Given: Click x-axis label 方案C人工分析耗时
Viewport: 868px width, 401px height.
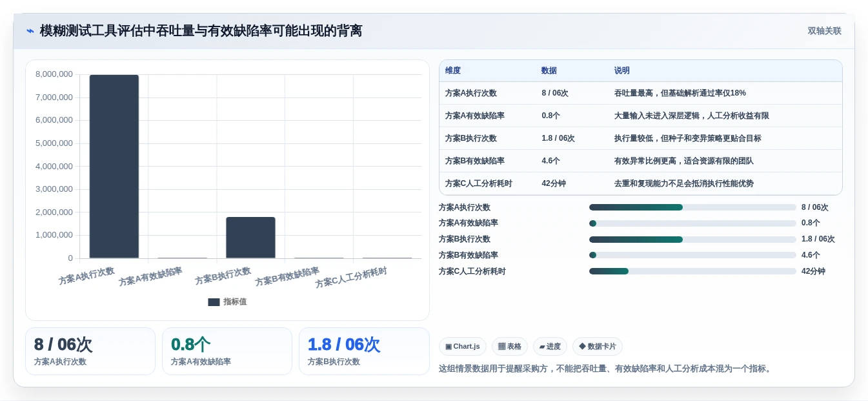Looking at the screenshot, I should click(351, 277).
